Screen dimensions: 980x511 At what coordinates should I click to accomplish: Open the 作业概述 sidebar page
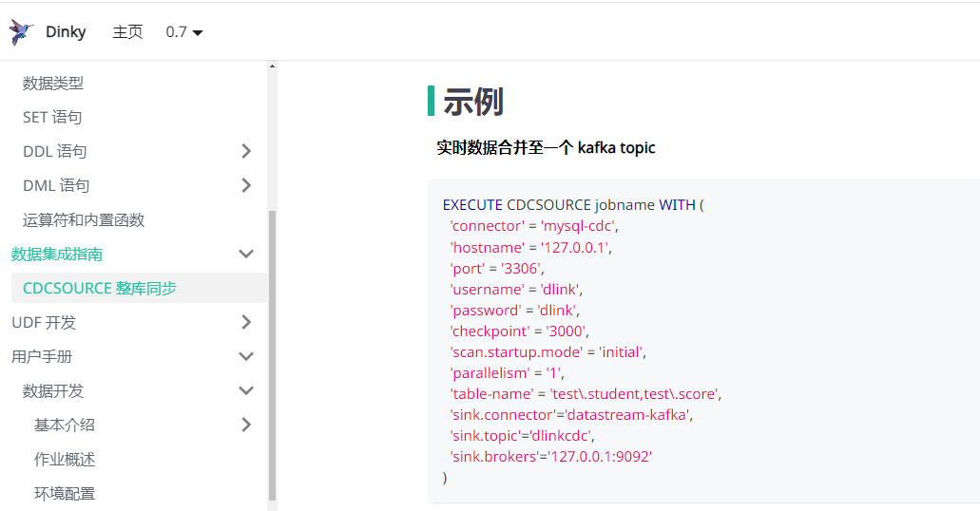coord(65,459)
